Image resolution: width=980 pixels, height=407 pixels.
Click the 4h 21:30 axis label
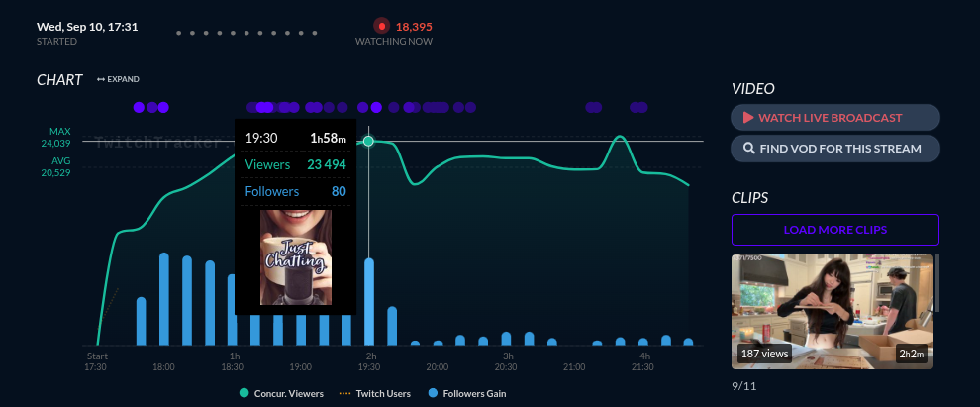click(643, 361)
